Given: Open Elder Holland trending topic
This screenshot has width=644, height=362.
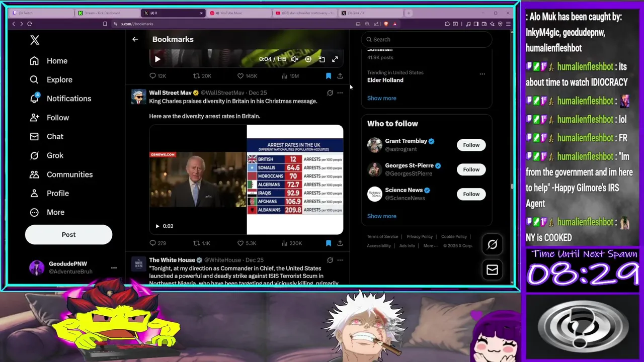Looking at the screenshot, I should tap(385, 80).
